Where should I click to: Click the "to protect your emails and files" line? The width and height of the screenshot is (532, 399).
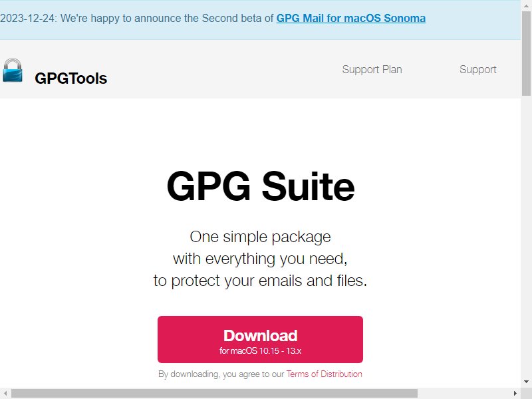tap(260, 281)
